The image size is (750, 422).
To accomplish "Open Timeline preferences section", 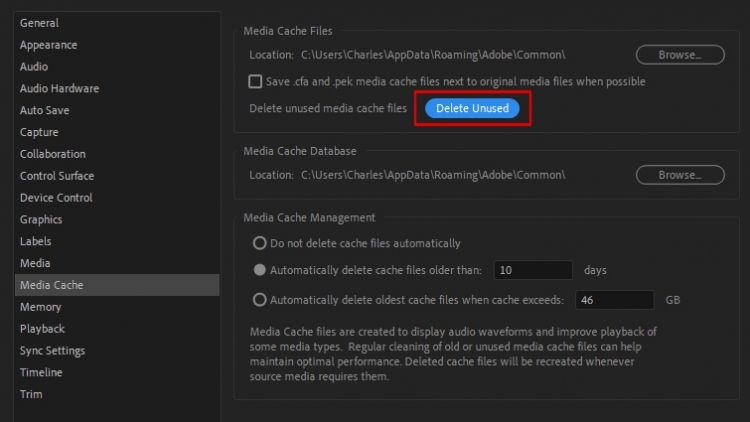I will [41, 372].
